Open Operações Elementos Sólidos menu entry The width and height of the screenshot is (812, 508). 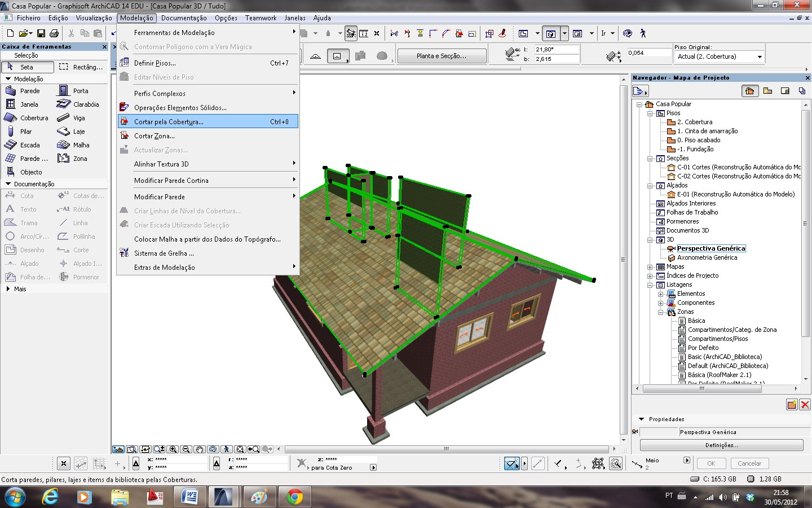(208, 107)
